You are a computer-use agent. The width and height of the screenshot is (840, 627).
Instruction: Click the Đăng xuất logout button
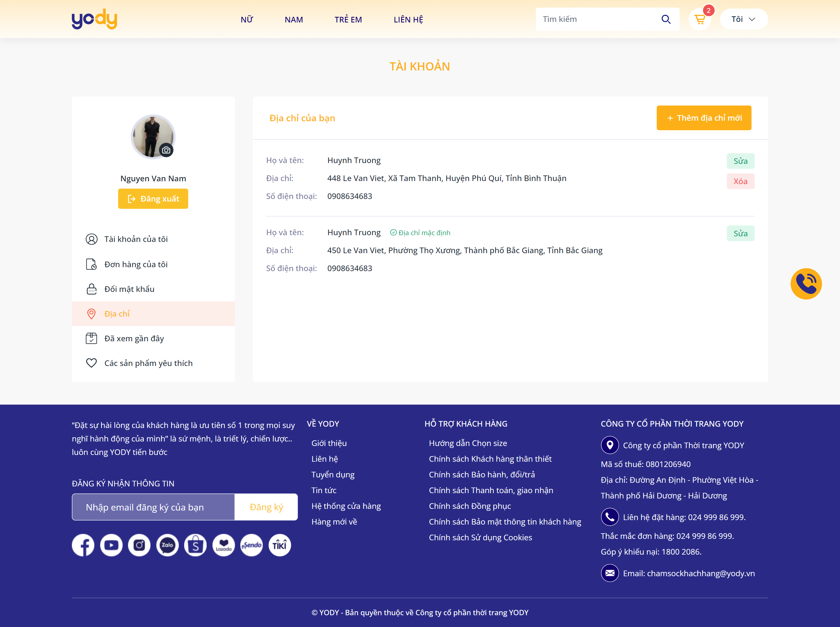(153, 199)
